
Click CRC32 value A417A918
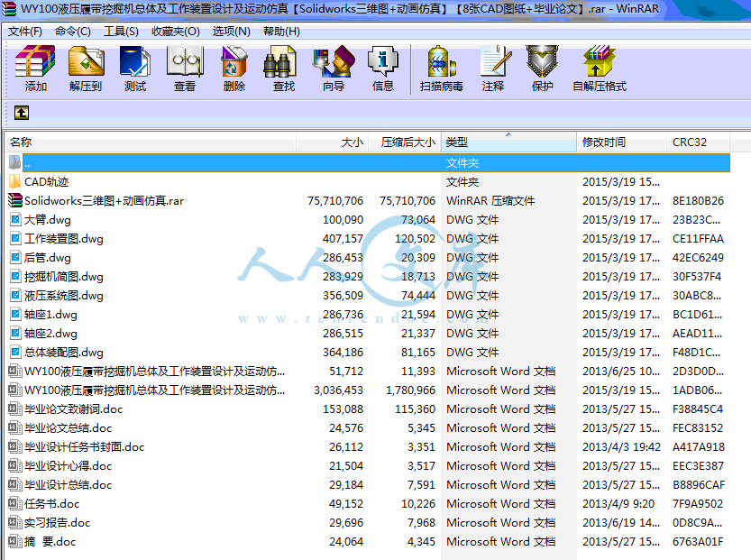tap(699, 447)
